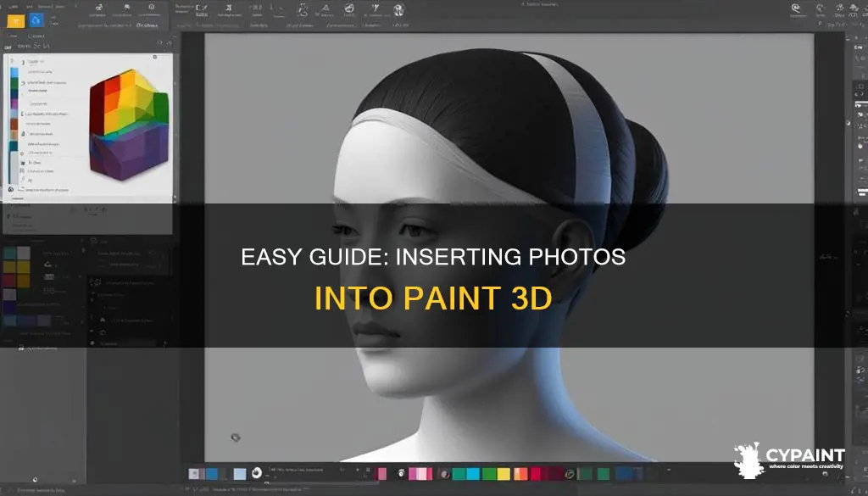Click the round globe-like icon in the top toolbar

[x=398, y=9]
